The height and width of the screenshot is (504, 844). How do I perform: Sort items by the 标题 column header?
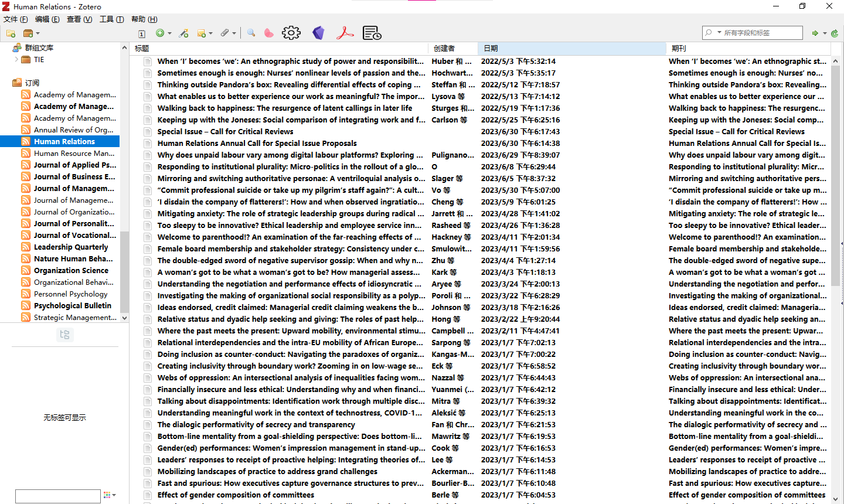point(279,48)
